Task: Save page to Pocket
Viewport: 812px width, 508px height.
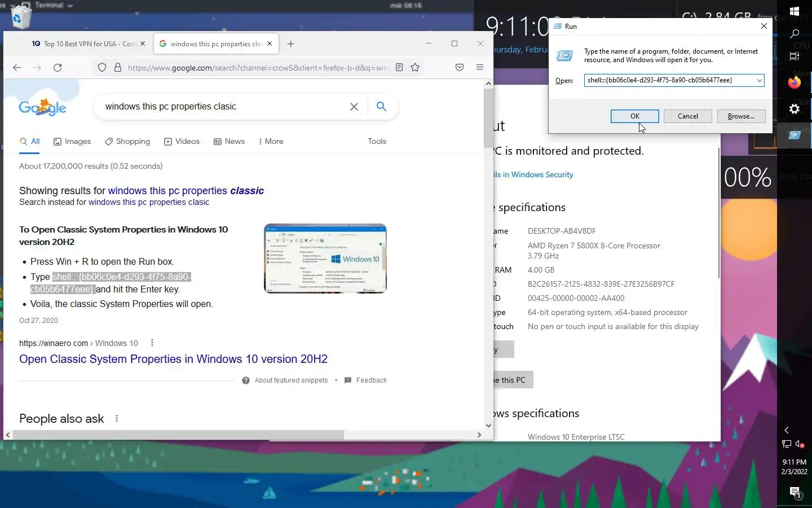Action: (460, 68)
